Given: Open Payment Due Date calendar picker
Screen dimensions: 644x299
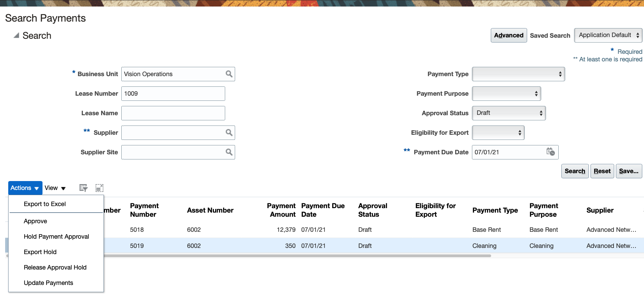Looking at the screenshot, I should 550,152.
